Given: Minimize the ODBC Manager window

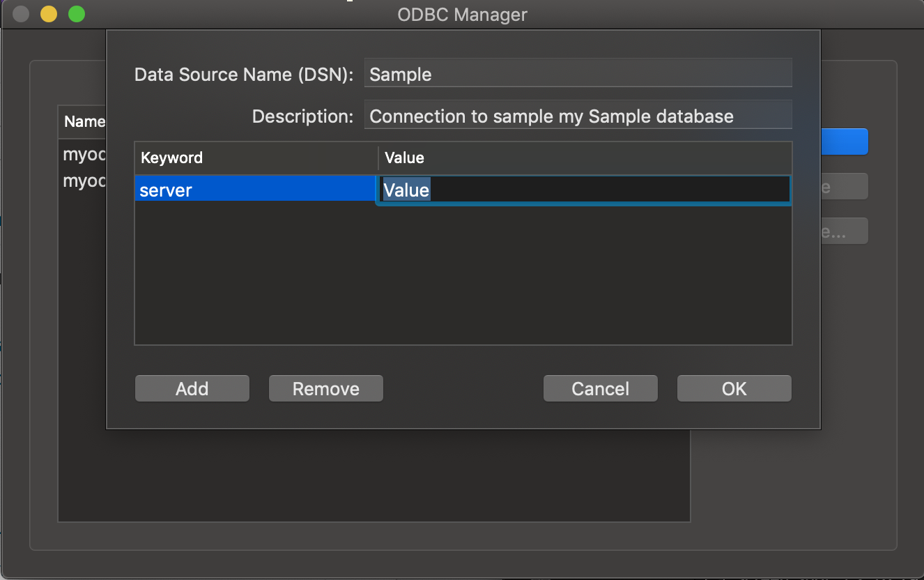Looking at the screenshot, I should pyautogui.click(x=49, y=14).
